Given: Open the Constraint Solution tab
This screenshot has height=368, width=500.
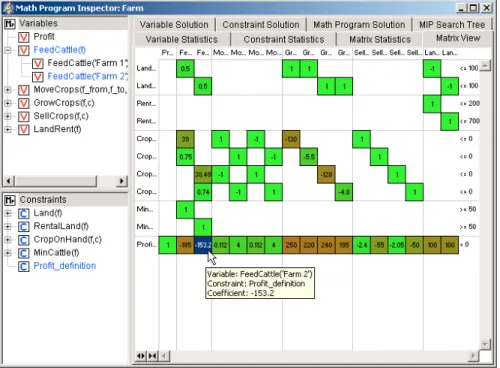Looking at the screenshot, I should (x=261, y=25).
